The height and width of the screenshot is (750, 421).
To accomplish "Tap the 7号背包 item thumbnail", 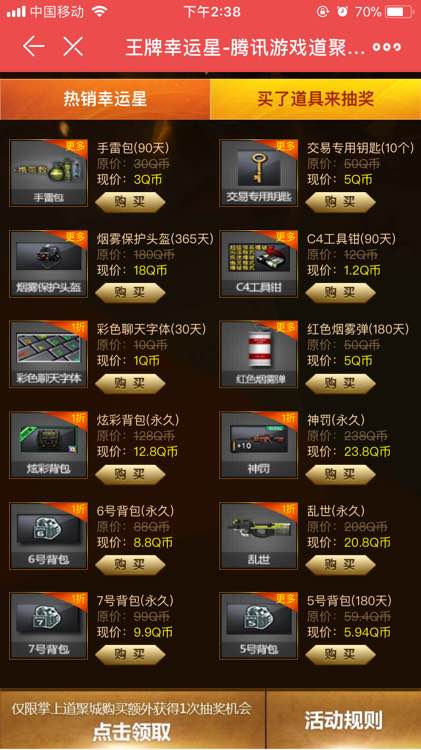I will point(48,626).
